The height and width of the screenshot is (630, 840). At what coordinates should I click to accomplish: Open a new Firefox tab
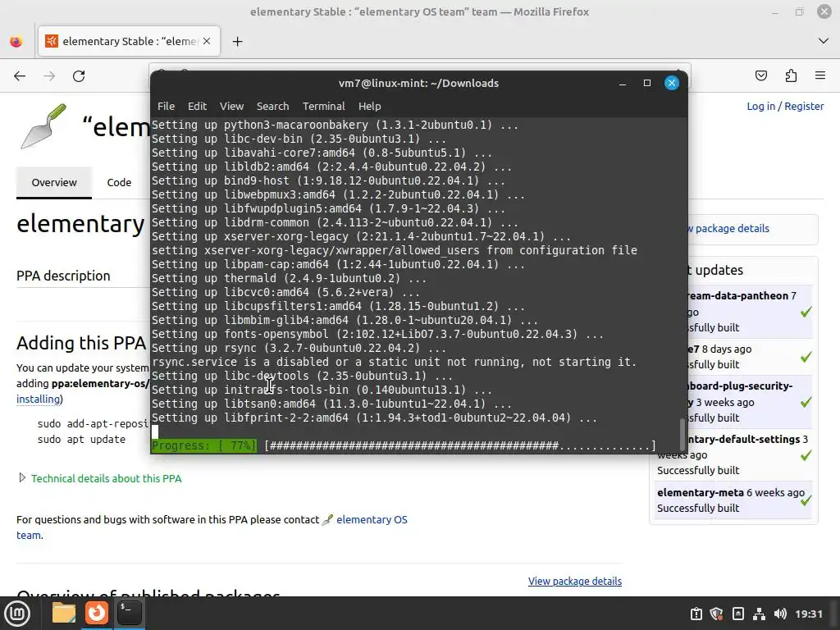click(237, 41)
